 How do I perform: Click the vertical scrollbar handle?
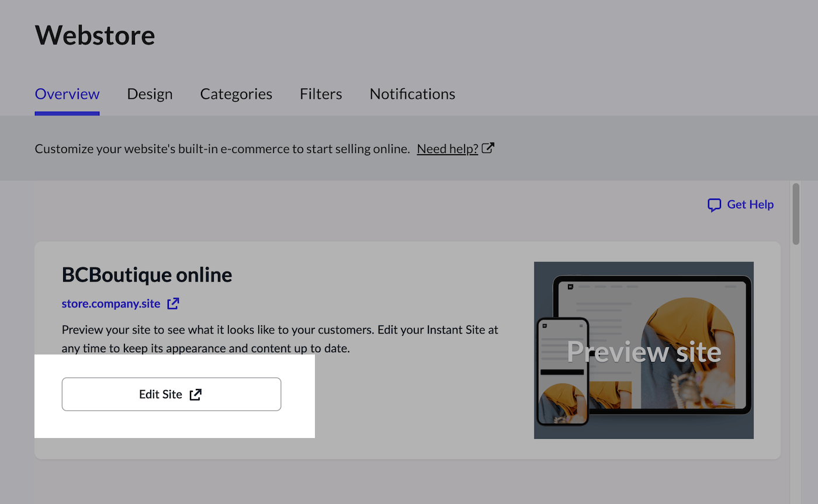point(796,214)
